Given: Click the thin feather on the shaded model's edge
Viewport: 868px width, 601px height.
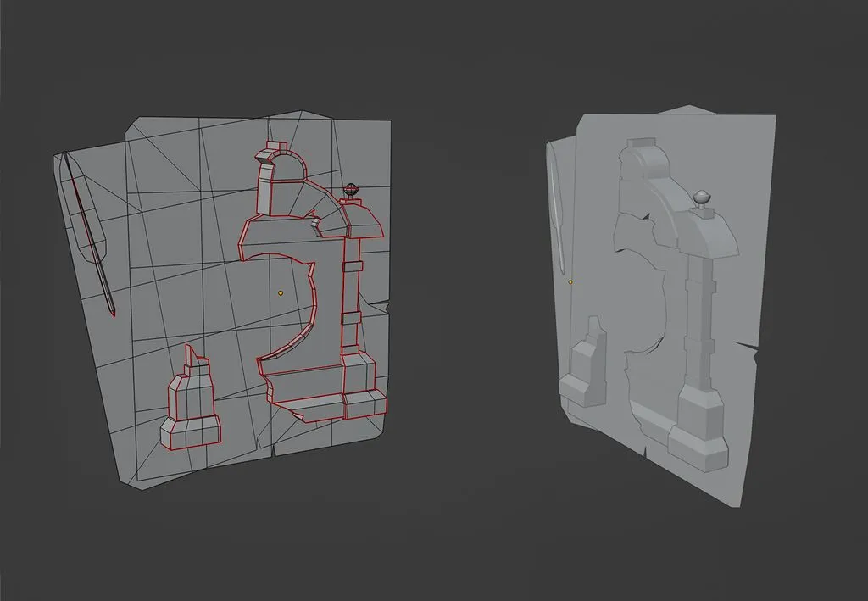Looking at the screenshot, I should (x=555, y=208).
